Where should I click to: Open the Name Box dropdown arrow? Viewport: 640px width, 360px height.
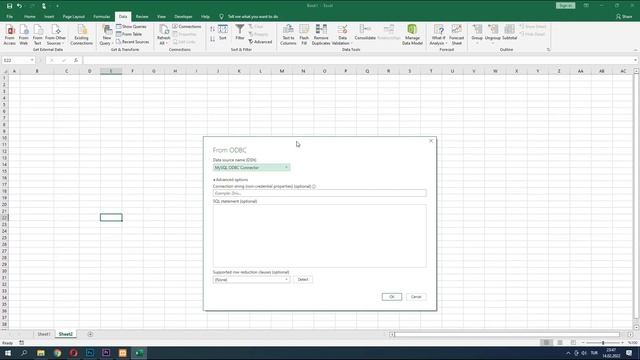32,60
